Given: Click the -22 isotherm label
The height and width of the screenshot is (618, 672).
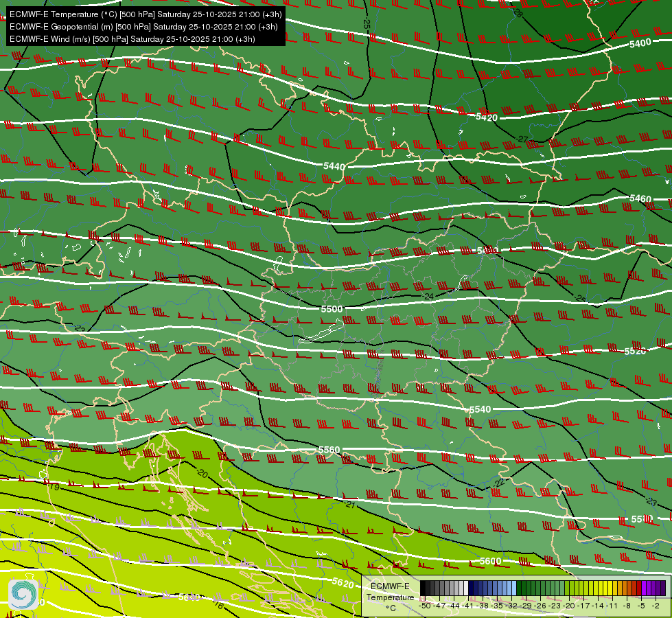Looking at the screenshot, I should click(499, 483).
